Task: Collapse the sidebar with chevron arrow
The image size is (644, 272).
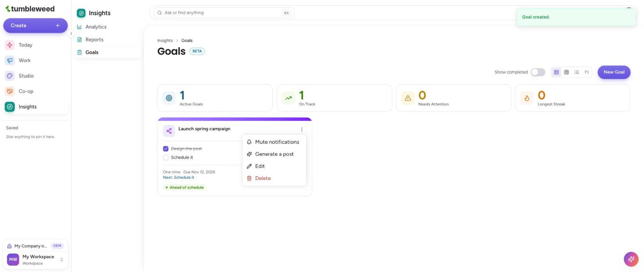Action: click(71, 34)
